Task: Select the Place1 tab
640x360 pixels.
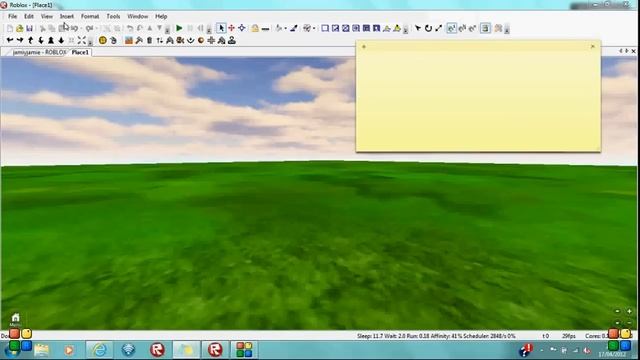Action: [x=80, y=52]
